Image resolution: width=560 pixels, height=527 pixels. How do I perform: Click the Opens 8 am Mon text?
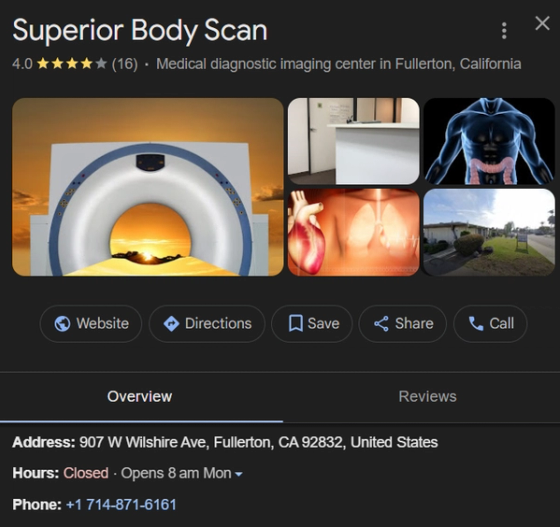point(176,473)
